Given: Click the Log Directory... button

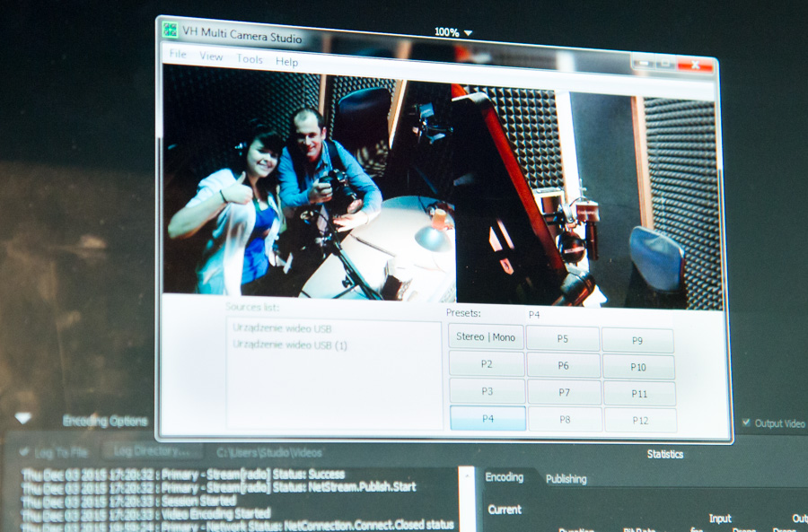Looking at the screenshot, I should [x=153, y=451].
